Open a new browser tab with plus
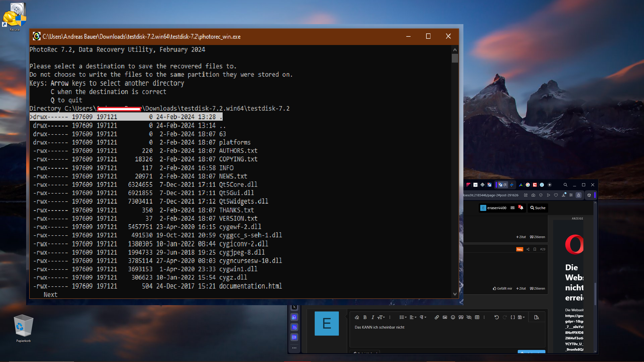This screenshot has width=644, height=362. [550, 185]
